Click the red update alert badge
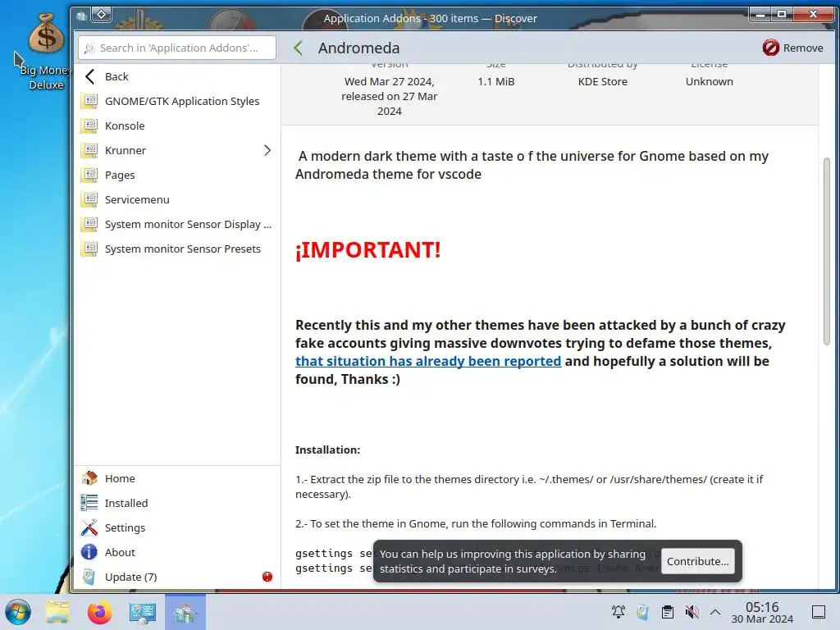 click(267, 577)
